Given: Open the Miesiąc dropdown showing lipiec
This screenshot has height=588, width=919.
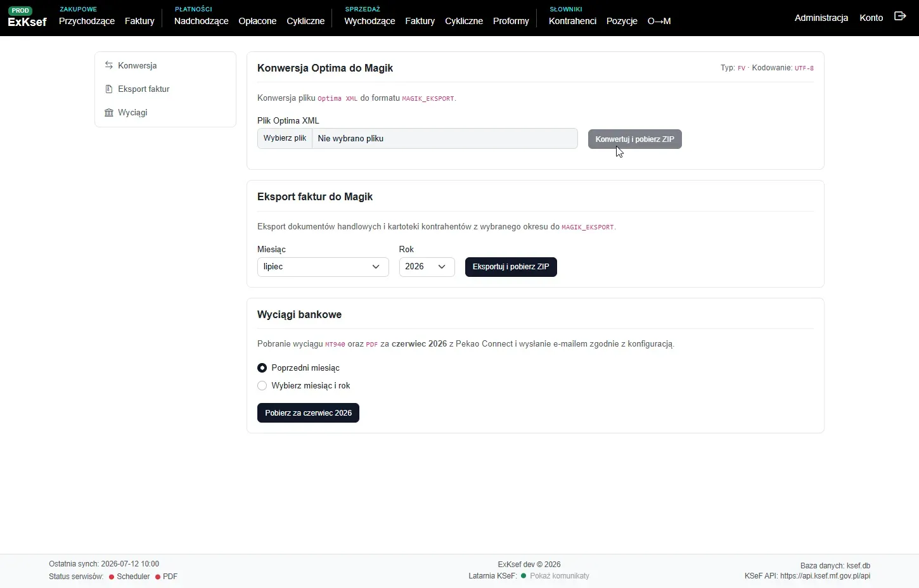Looking at the screenshot, I should pyautogui.click(x=323, y=267).
